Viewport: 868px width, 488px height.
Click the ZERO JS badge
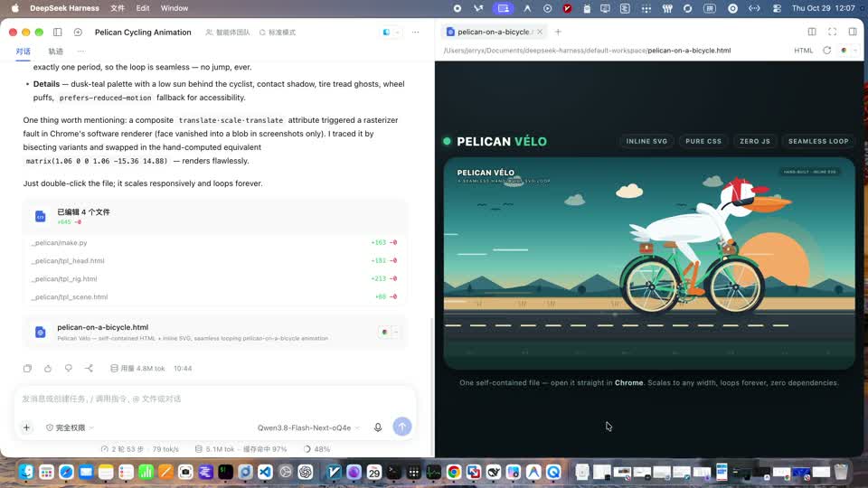(755, 141)
